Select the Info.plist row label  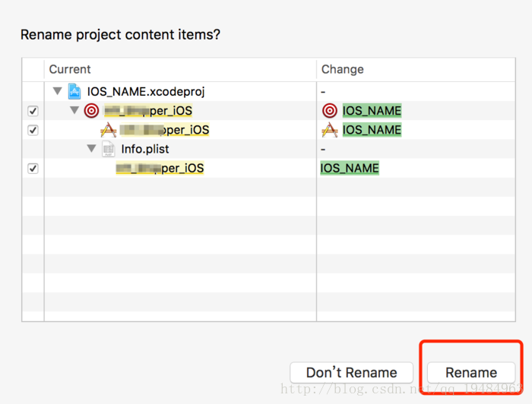click(x=144, y=149)
